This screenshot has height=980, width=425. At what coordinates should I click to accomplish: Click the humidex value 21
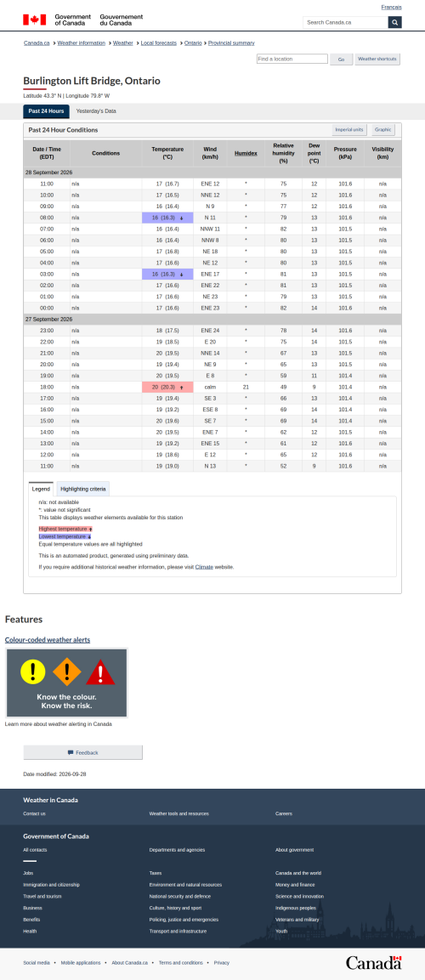pyautogui.click(x=246, y=387)
